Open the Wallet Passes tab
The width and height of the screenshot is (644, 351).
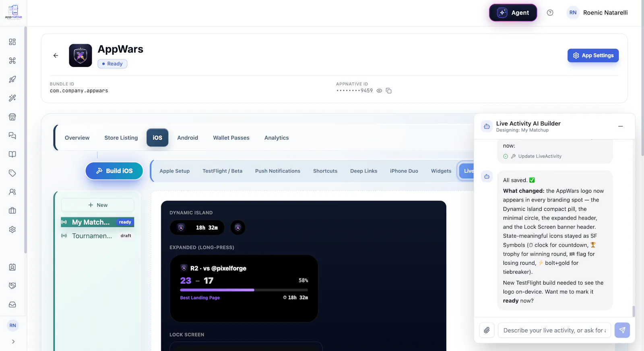231,138
